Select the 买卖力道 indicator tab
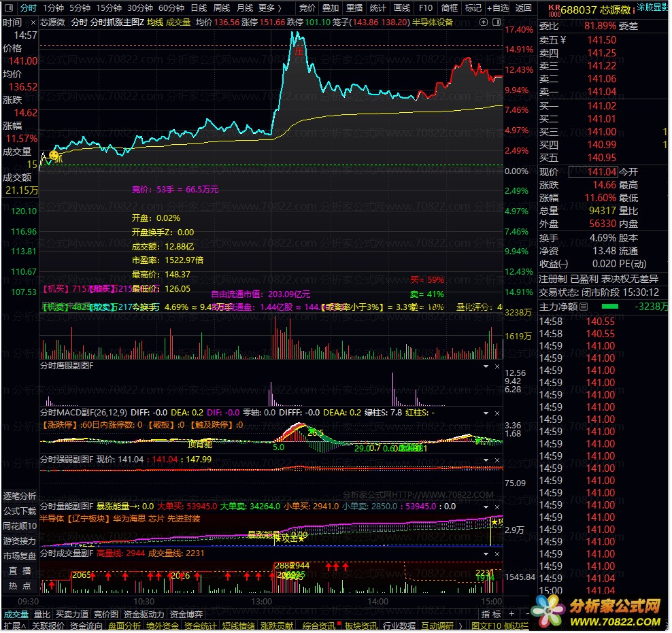The width and height of the screenshot is (672, 633). pos(72,615)
